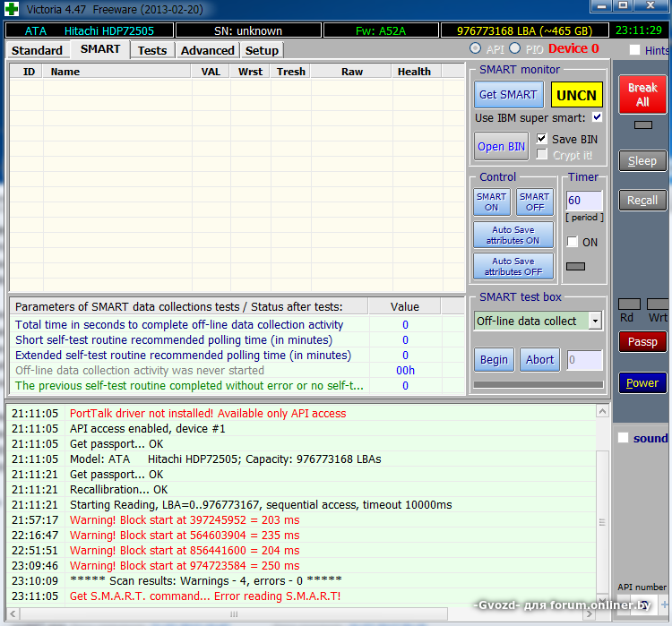
Task: Enable Auto Save attributes ON
Action: pos(513,236)
